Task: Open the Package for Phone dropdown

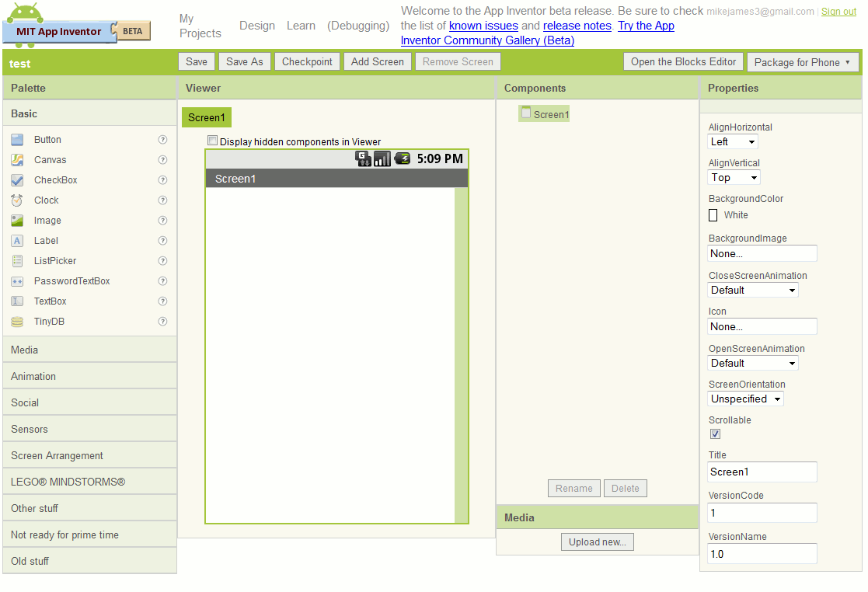Action: click(802, 62)
